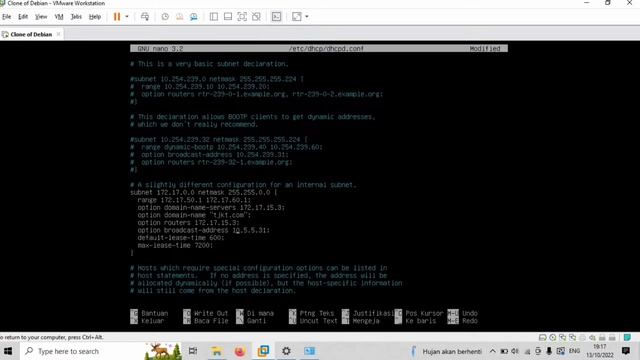640x360 pixels.
Task: Click the CD/DVD device status icon
Action: coord(553,338)
